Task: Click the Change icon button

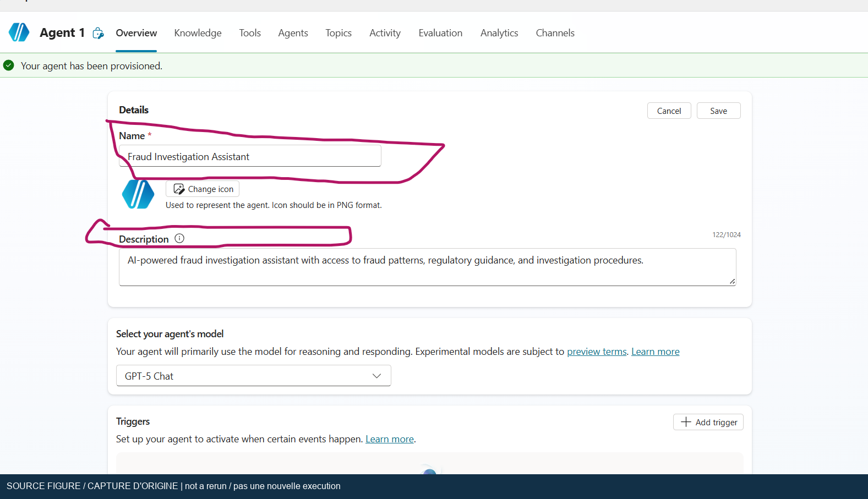Action: [x=203, y=189]
